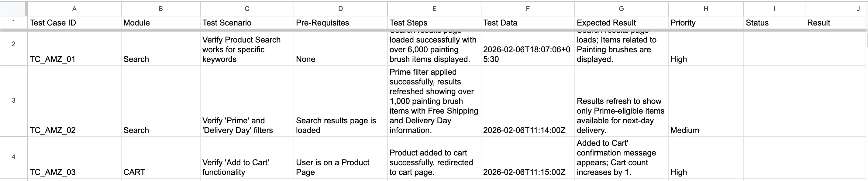This screenshot has width=868, height=181.
Task: Click the select-all corner box
Action: pos(13,9)
